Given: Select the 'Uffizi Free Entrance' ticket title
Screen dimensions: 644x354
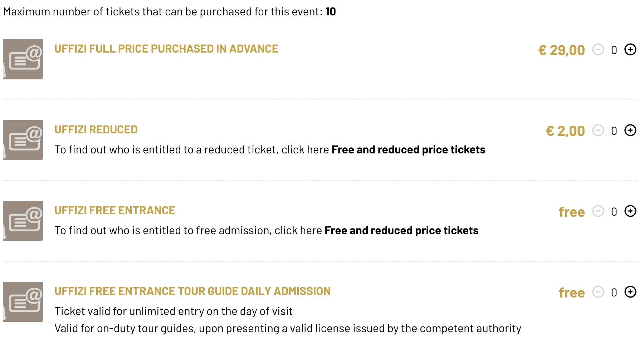Looking at the screenshot, I should (114, 210).
